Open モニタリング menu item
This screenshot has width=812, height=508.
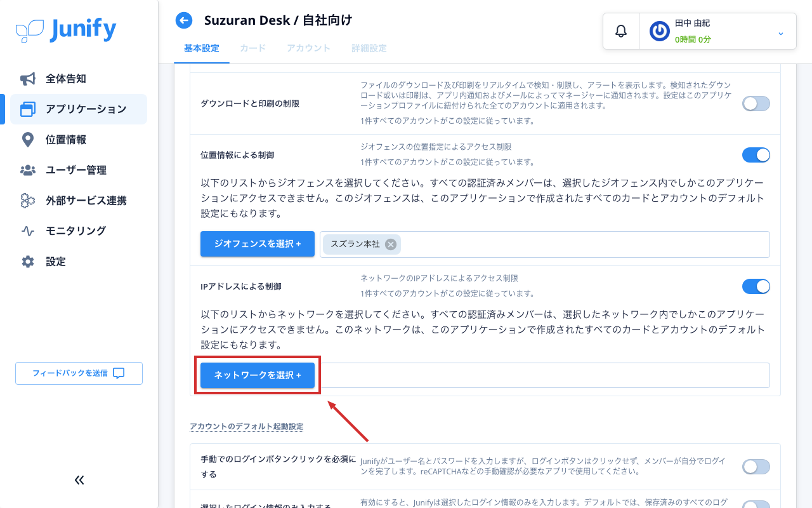coord(79,231)
